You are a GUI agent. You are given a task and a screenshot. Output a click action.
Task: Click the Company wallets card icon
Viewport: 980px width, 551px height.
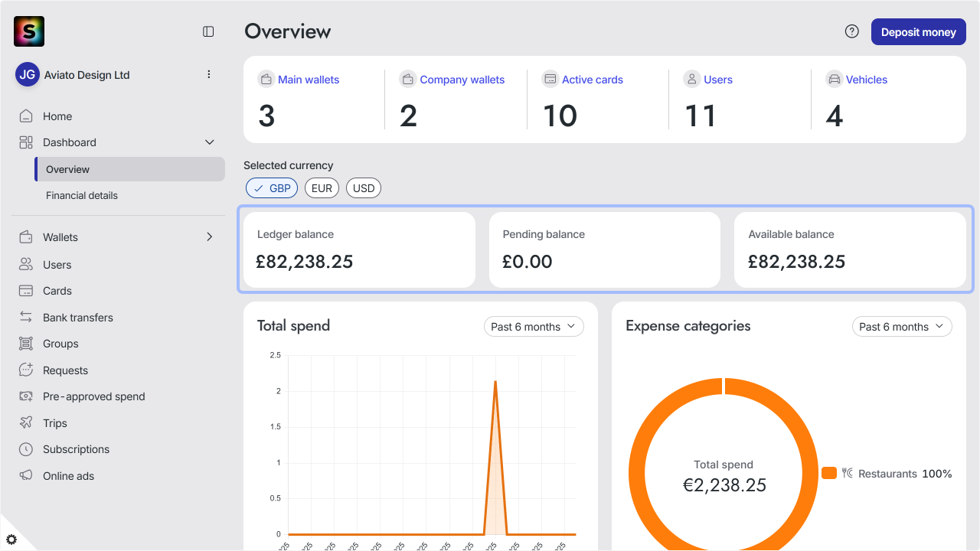[x=407, y=79]
